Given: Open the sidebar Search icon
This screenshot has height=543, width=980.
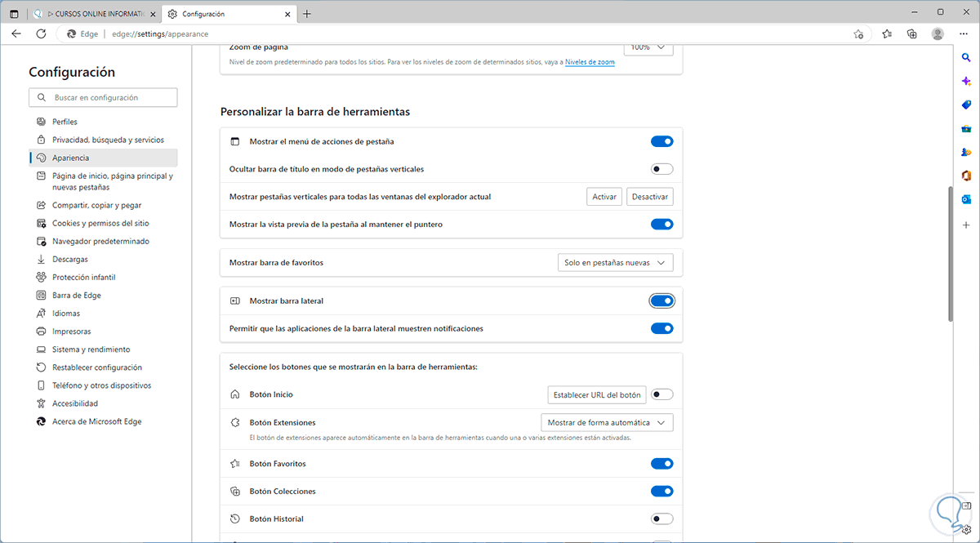Looking at the screenshot, I should click(x=966, y=56).
